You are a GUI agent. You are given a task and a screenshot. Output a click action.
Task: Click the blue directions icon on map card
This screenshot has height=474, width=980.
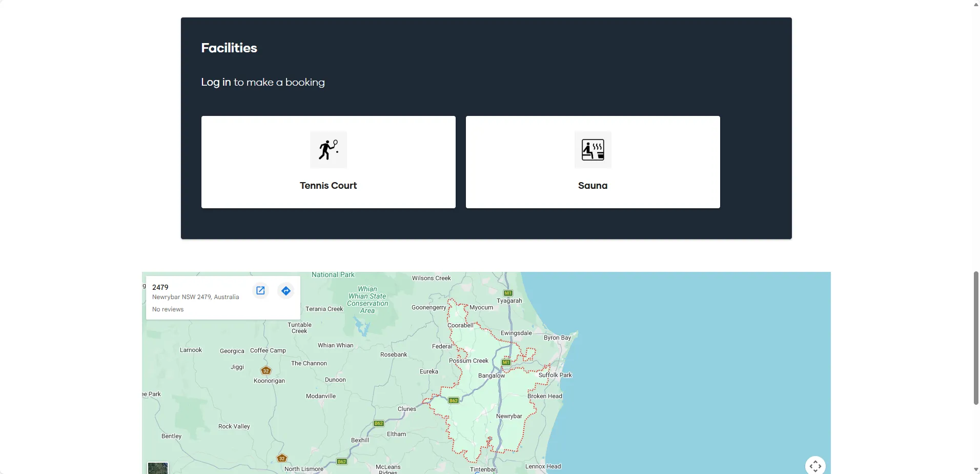(x=286, y=291)
